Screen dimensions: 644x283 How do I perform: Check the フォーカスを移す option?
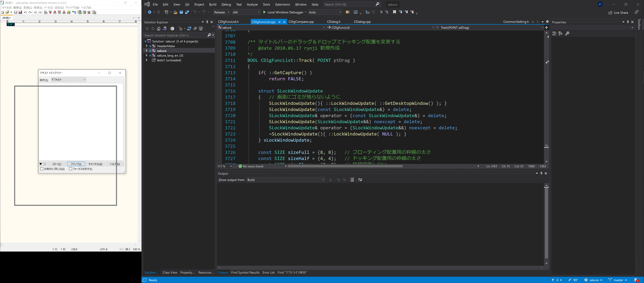pyautogui.click(x=71, y=169)
